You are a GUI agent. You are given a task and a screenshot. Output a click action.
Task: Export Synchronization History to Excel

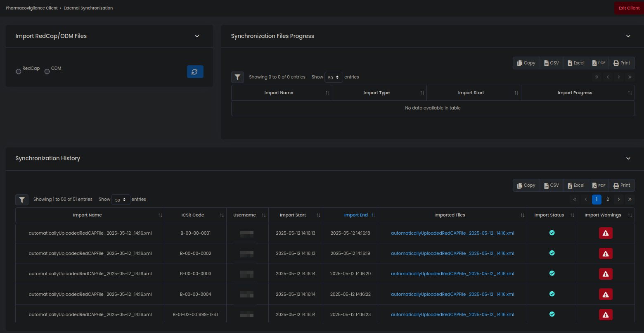[x=576, y=186]
